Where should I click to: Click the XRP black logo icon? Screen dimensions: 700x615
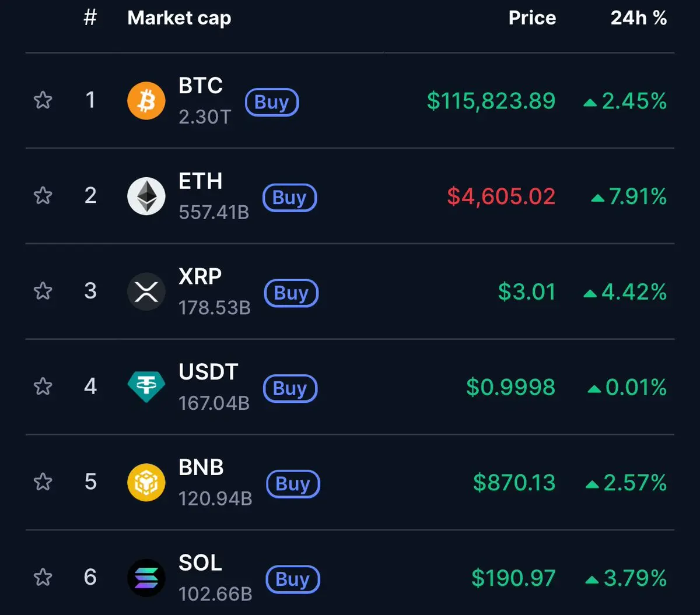(x=146, y=291)
